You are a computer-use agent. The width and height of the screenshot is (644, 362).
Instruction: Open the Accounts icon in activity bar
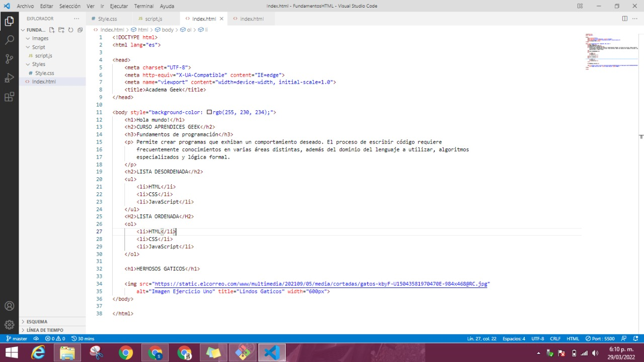tap(9, 305)
